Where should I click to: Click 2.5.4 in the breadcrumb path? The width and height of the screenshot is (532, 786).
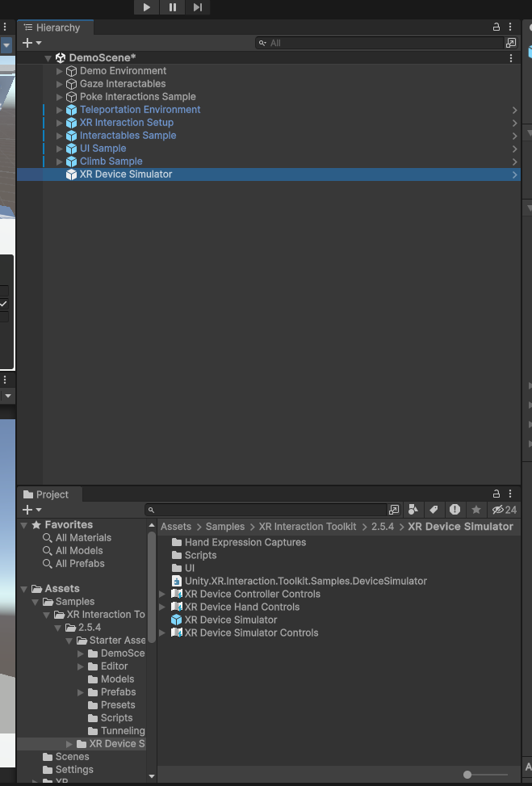(x=383, y=527)
